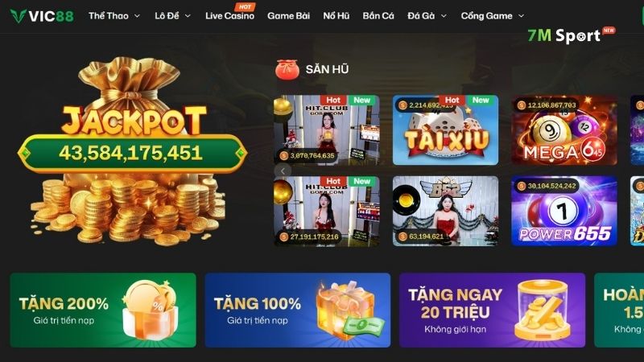Image resolution: width=644 pixels, height=362 pixels.
Task: Click the Tặng 200% promotion banner
Action: click(103, 311)
